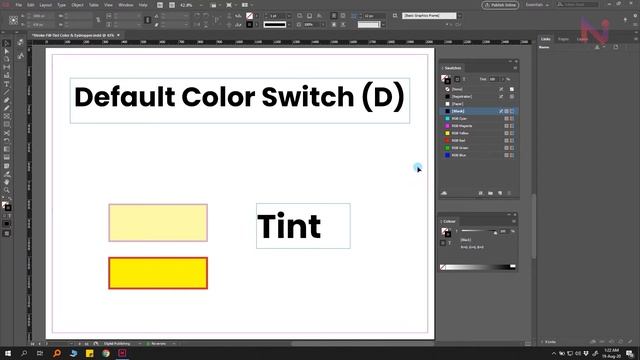Select the Rectangle Frame tool
The height and width of the screenshot is (360, 640).
[7, 117]
